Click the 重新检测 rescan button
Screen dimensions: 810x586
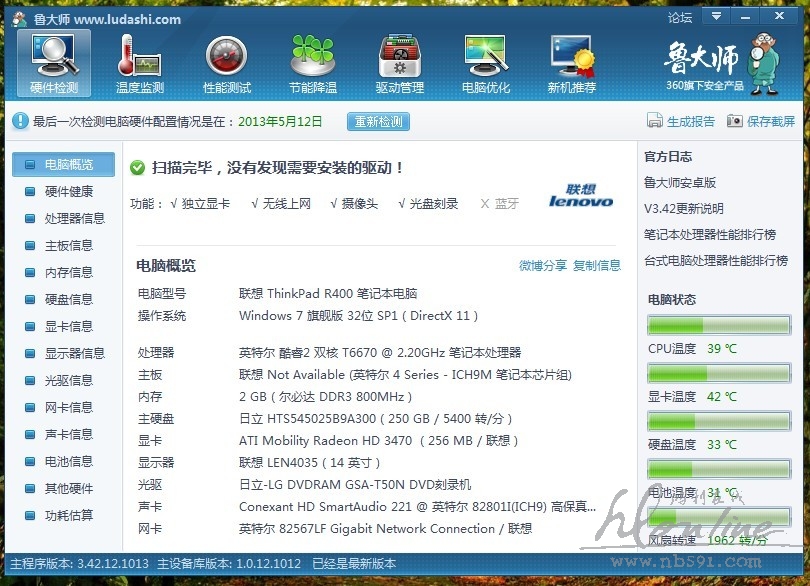[378, 122]
